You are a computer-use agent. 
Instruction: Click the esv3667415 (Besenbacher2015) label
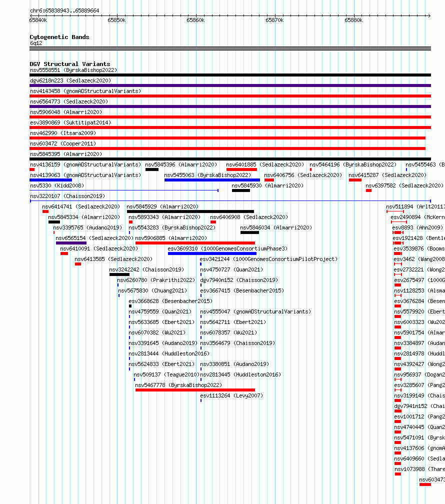point(242,290)
